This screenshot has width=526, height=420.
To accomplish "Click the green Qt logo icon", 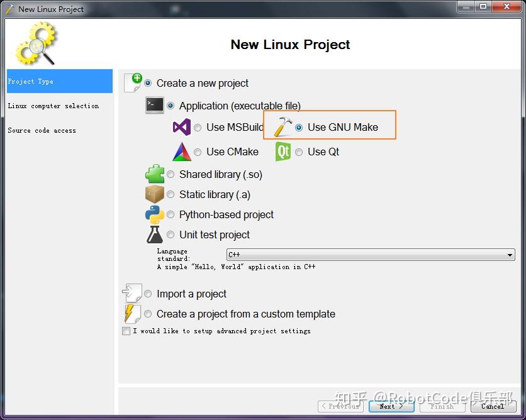I will [x=283, y=152].
